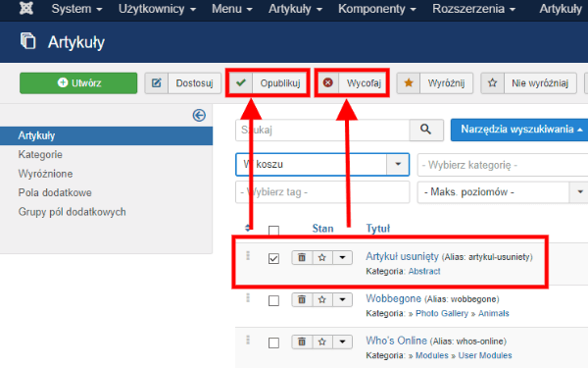
Task: Open the Komponenty menu
Action: [377, 9]
